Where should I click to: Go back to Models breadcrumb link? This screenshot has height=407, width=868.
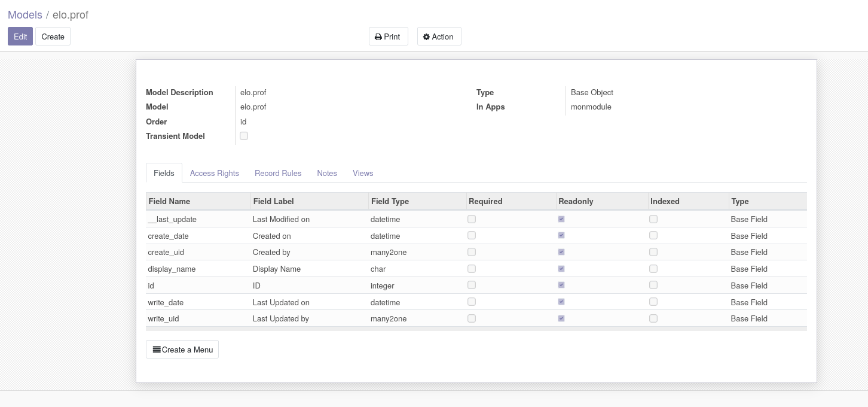click(x=25, y=15)
